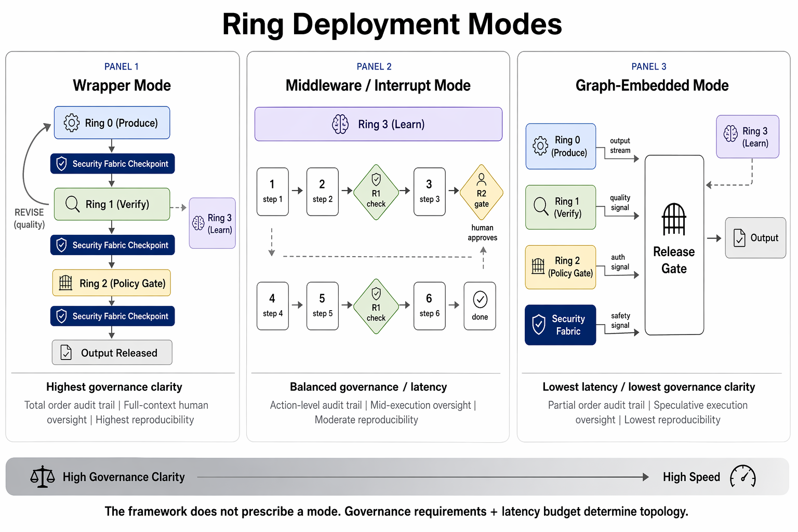Click the R2 gate diamond
798x532 pixels.
[x=482, y=192]
